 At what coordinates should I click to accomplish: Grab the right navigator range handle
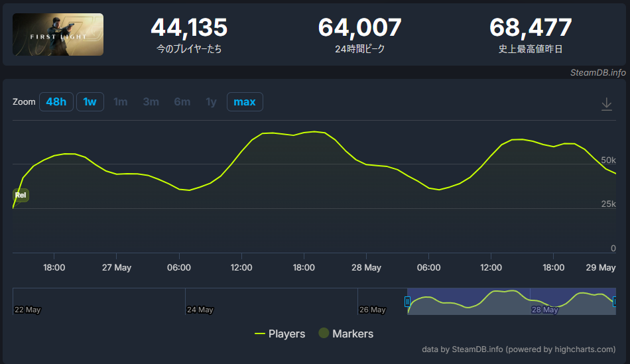[614, 301]
